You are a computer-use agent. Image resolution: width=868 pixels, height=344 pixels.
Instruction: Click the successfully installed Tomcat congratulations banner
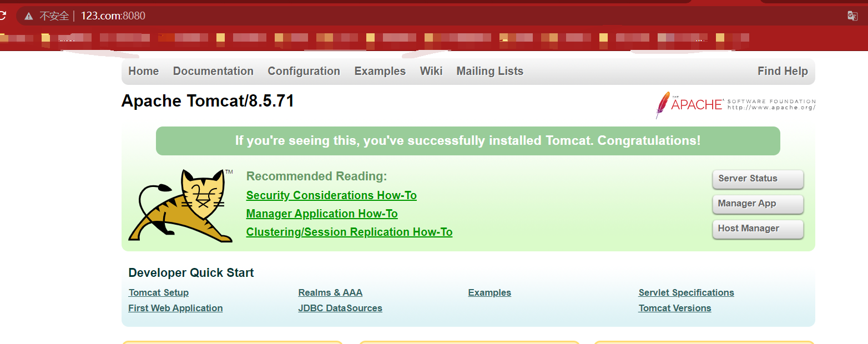coord(468,141)
